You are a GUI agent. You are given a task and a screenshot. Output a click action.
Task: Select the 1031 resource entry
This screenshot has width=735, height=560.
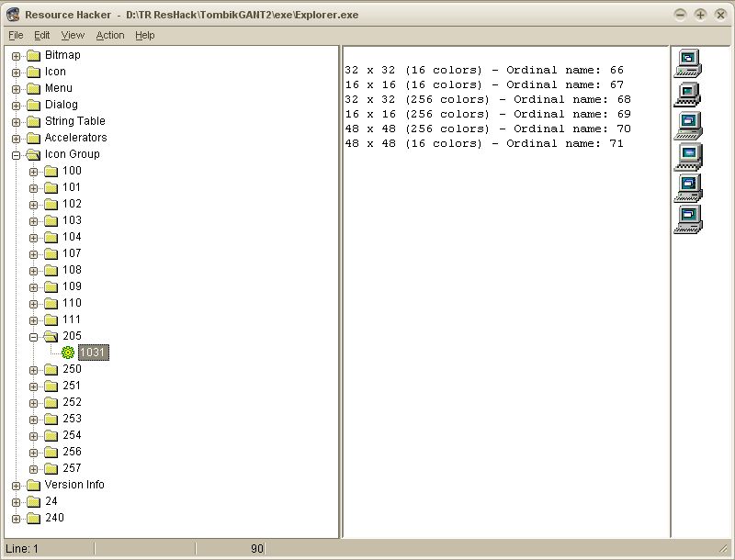pyautogui.click(x=94, y=353)
